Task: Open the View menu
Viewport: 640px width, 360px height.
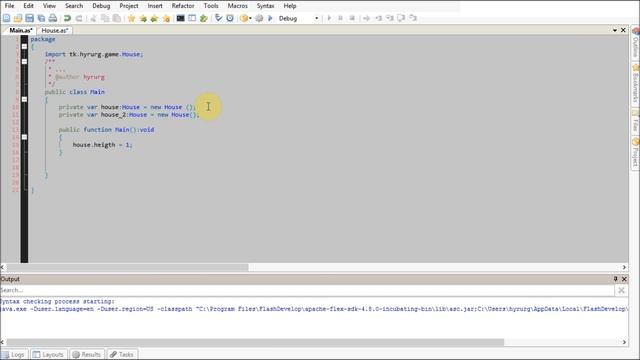Action: (49, 6)
